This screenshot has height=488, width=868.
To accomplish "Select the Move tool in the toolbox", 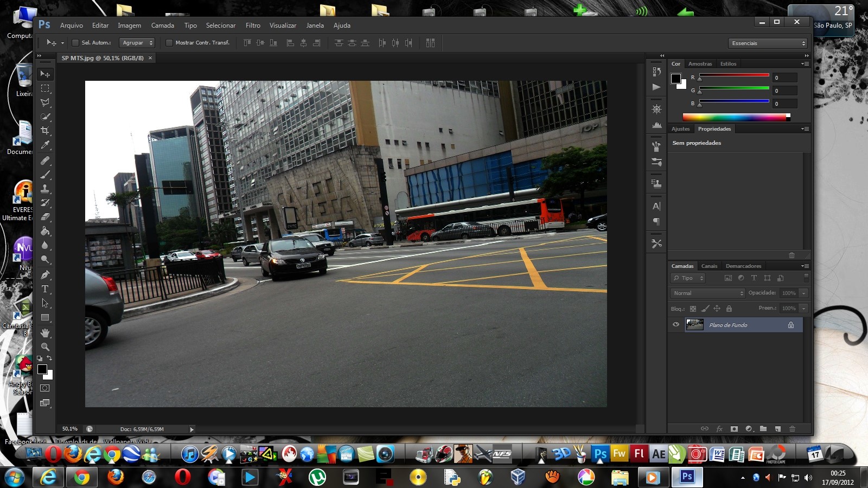I will [x=45, y=74].
